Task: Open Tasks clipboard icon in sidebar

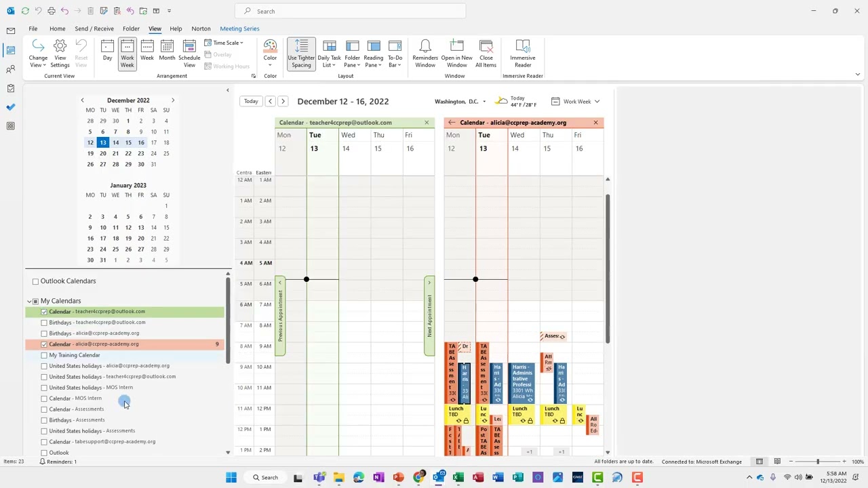Action: [10, 88]
